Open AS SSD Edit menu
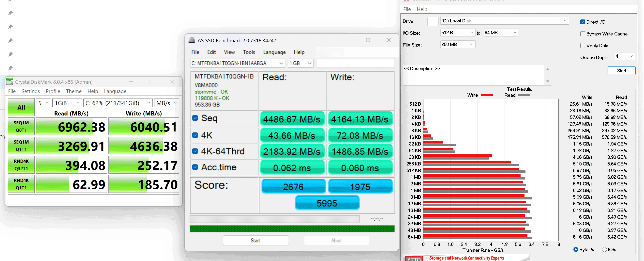Viewport: 644px width, 261px height. tap(211, 52)
